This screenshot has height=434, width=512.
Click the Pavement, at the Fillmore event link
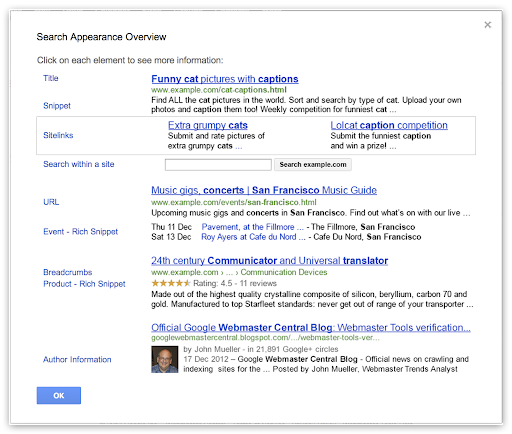point(253,227)
